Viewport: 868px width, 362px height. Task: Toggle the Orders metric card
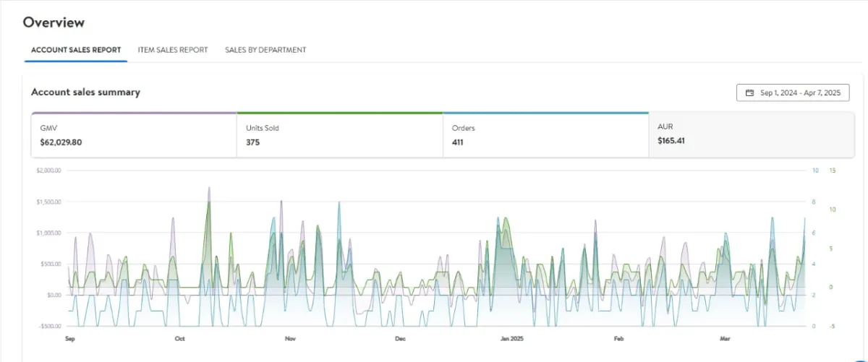[x=545, y=135]
